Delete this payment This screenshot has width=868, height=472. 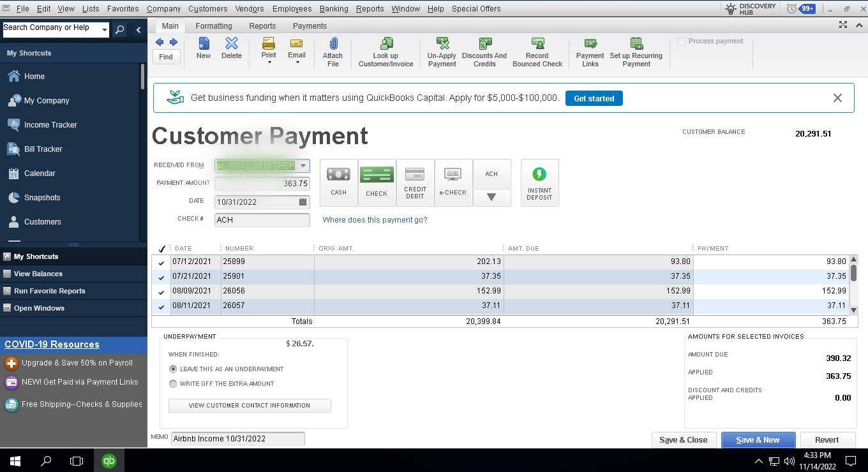(x=232, y=48)
